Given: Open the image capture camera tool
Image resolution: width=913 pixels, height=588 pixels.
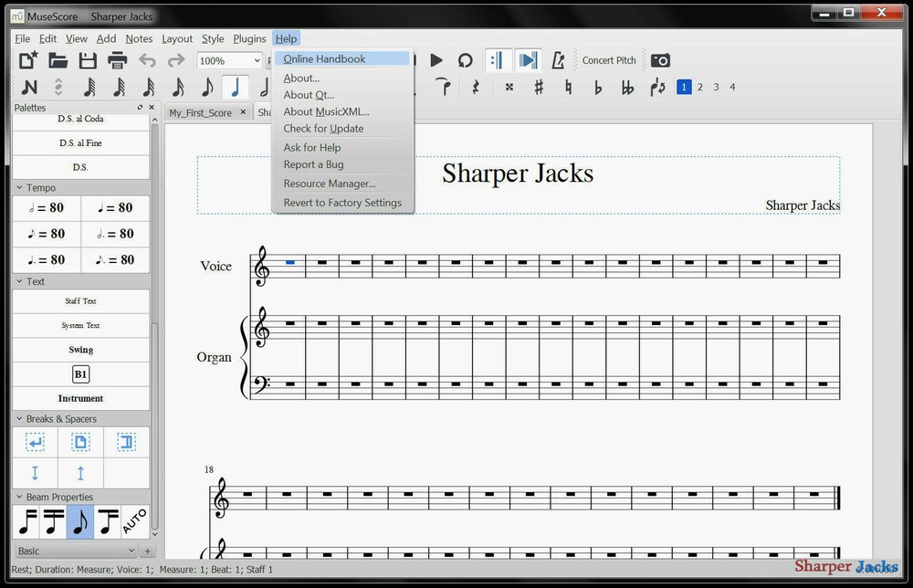Looking at the screenshot, I should [662, 60].
